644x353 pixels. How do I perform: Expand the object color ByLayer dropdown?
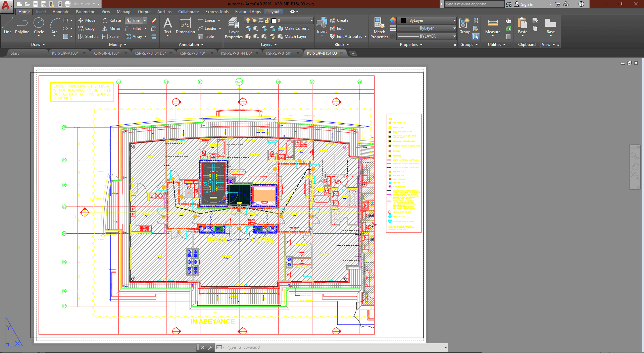pyautogui.click(x=454, y=20)
